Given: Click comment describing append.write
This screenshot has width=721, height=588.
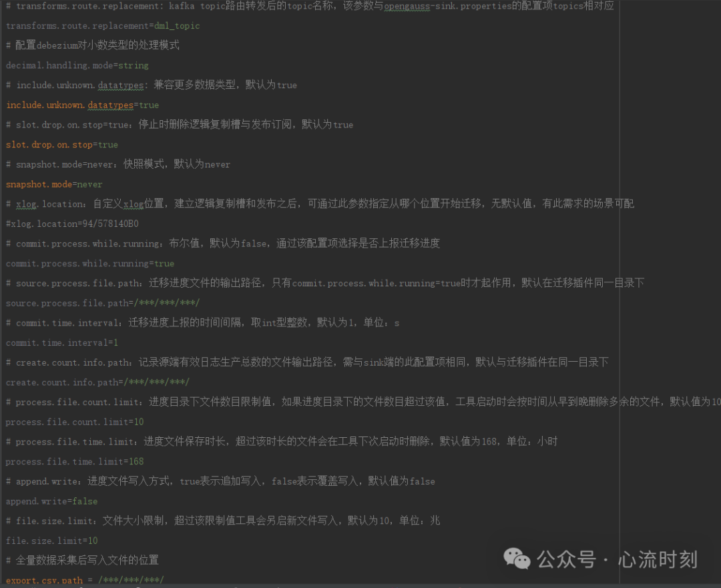Looking at the screenshot, I should 221,481.
